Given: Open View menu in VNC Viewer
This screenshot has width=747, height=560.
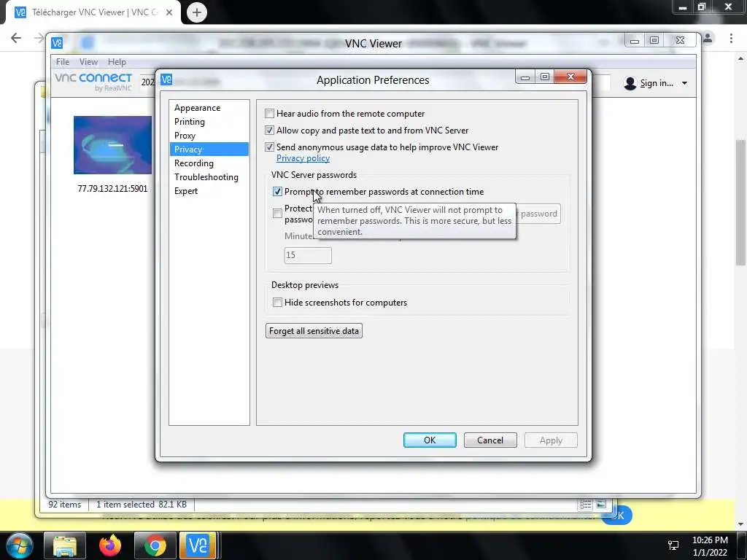Looking at the screenshot, I should 88,61.
